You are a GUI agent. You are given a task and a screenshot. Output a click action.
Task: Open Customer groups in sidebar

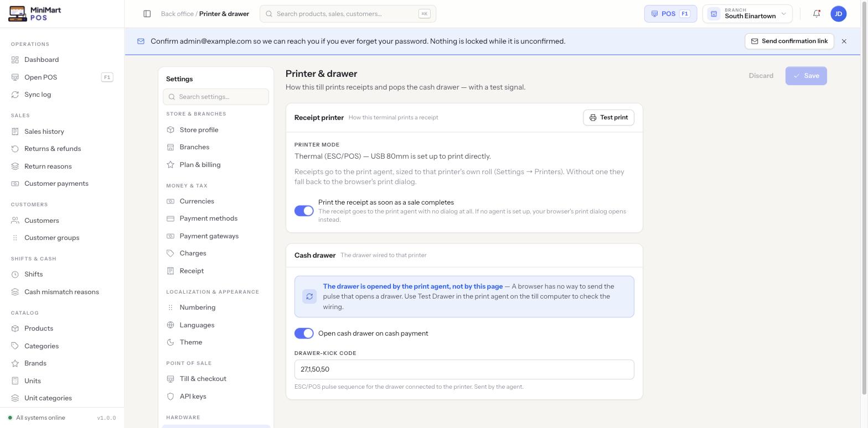coord(62,238)
